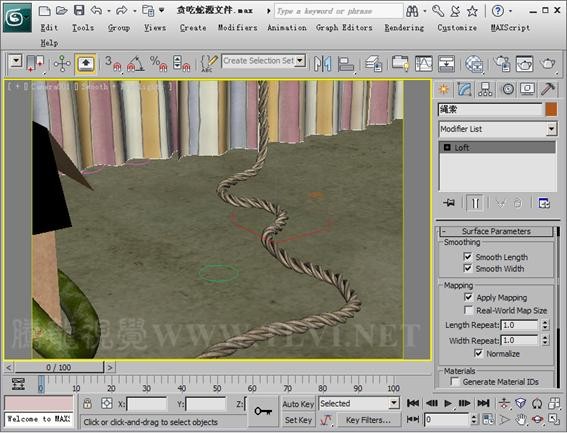The image size is (567, 433).
Task: Open the selection filter dropdown in toolbar
Action: [16, 61]
